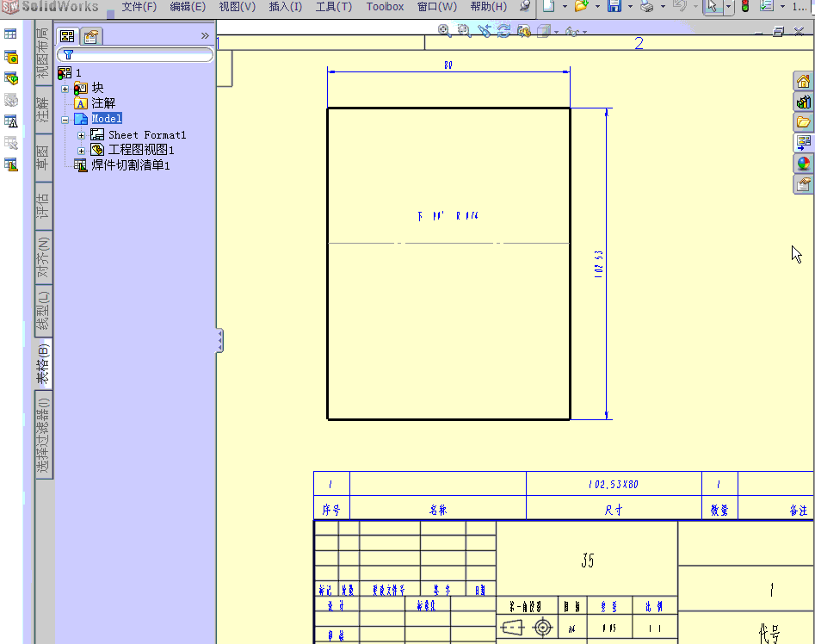Screen dimensions: 815x644
Task: Click the weldment cut list toolbar icon
Action: click(x=11, y=164)
